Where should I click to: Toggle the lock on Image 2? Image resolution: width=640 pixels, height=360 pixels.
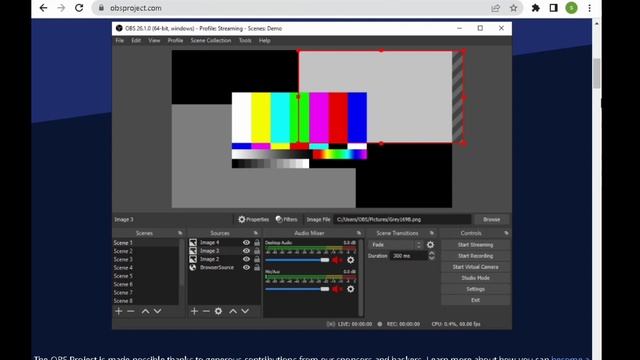click(x=257, y=259)
